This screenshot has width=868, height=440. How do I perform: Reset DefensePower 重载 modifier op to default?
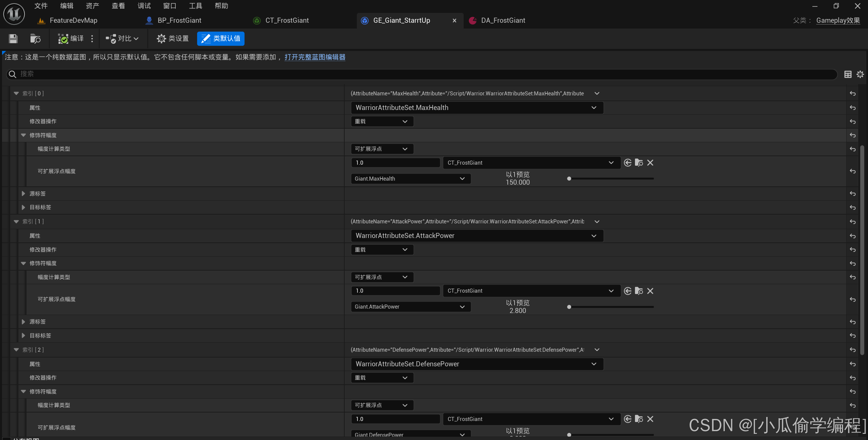[x=852, y=378]
